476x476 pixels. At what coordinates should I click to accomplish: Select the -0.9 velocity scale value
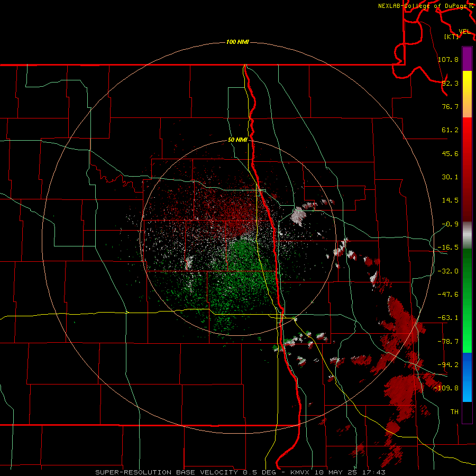click(450, 224)
